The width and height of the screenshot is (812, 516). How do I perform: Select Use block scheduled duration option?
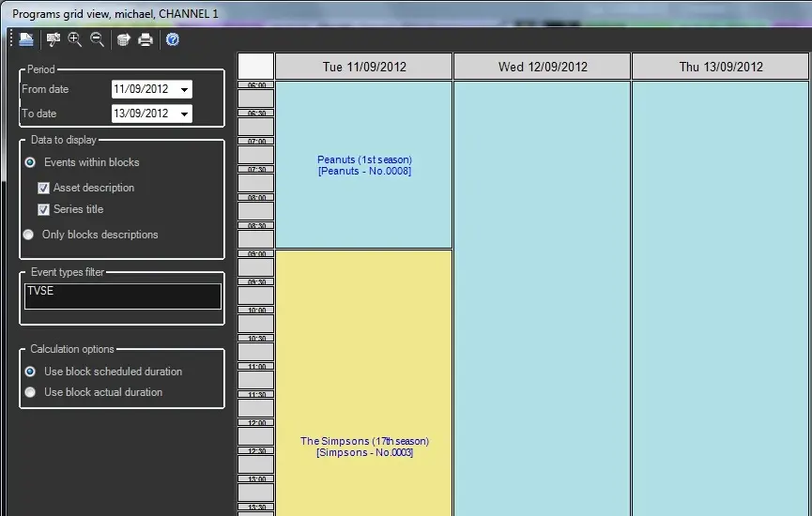[30, 372]
